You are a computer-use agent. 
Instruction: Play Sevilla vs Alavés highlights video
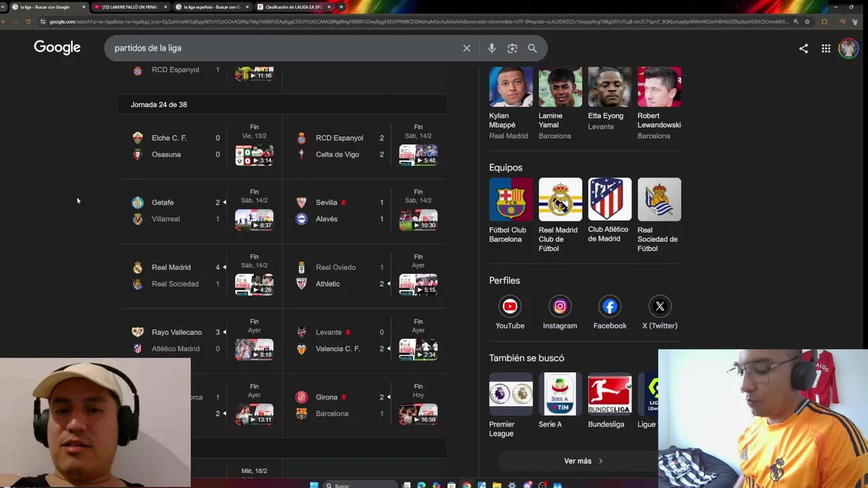(x=418, y=220)
